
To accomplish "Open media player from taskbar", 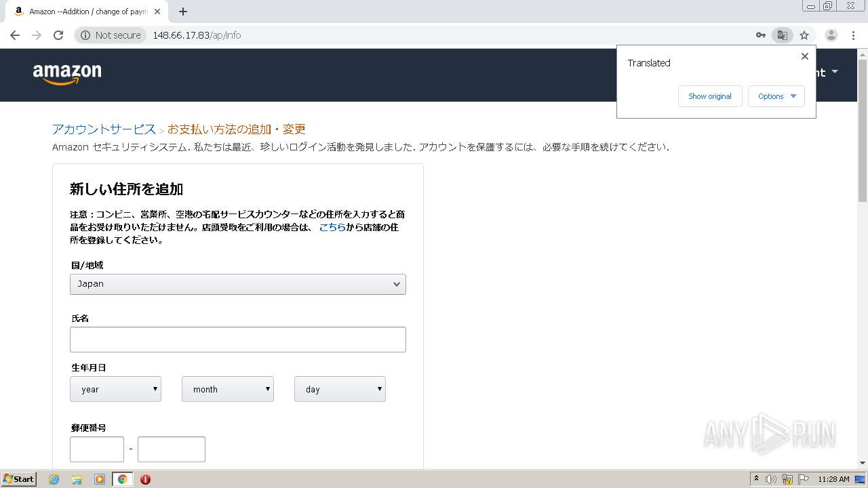I will tap(100, 479).
